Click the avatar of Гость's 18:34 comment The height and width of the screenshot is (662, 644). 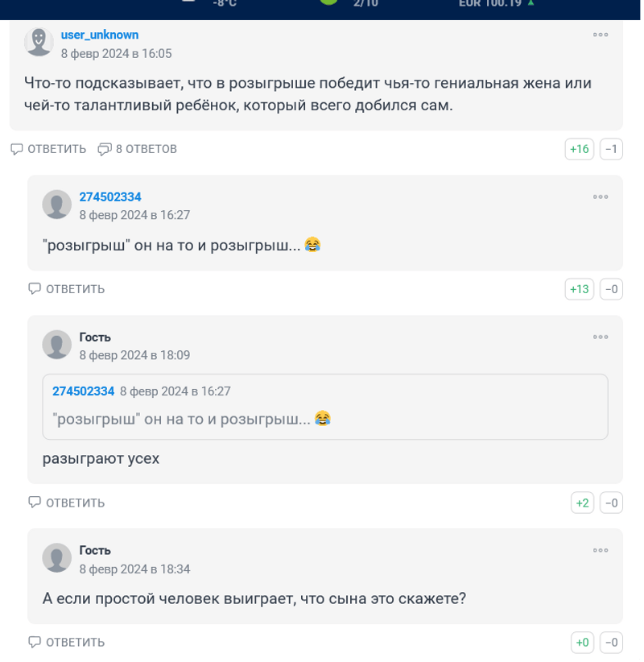tap(56, 558)
